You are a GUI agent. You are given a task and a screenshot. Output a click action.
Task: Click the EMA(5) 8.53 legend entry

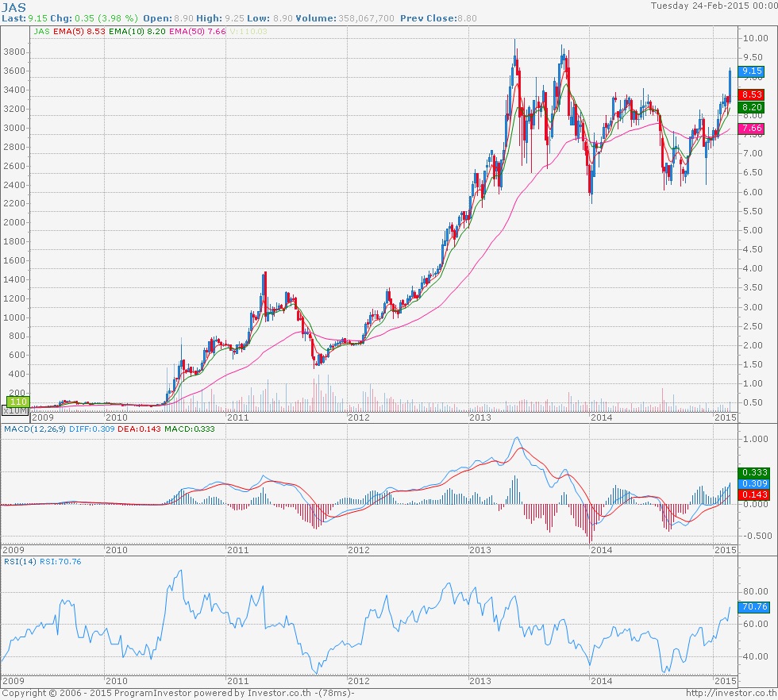(x=79, y=31)
